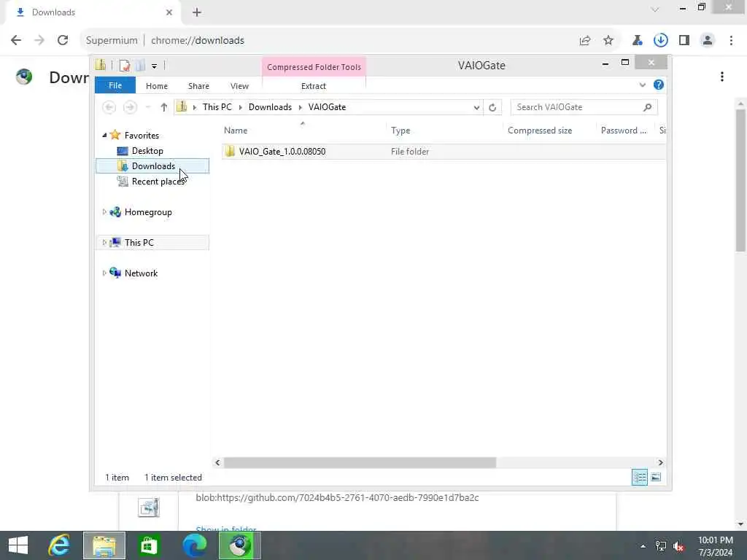This screenshot has height=560, width=747.
Task: Open the View ribbon tab
Action: (x=239, y=86)
